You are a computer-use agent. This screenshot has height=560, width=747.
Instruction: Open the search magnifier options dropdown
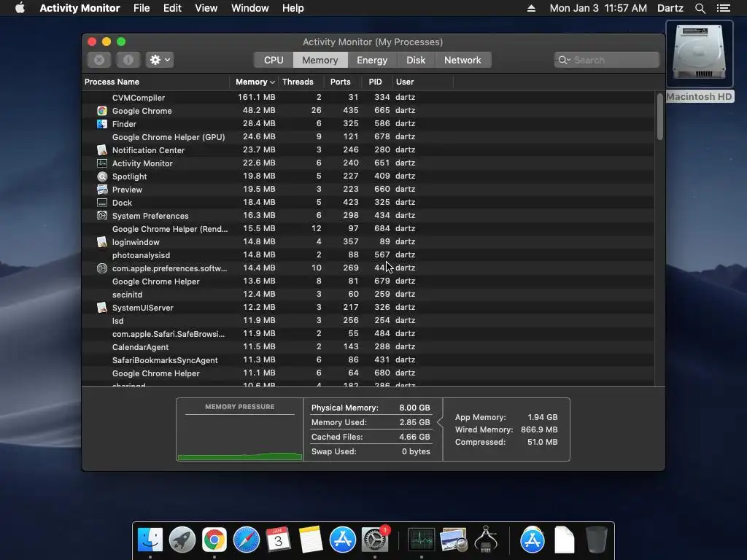point(565,60)
